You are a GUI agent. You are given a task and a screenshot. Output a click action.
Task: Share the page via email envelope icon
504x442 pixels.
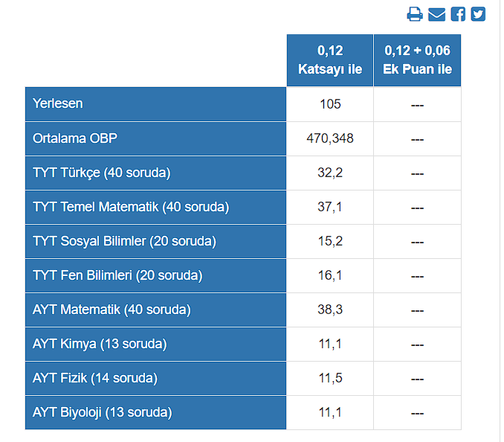pyautogui.click(x=436, y=14)
